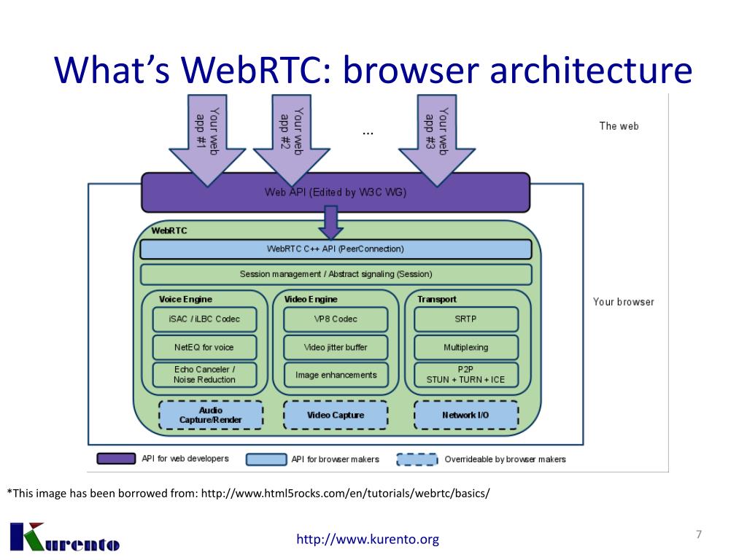The width and height of the screenshot is (747, 560).
Task: Click the slide title 'What's WebRTC: browser architecture'
Action: [373, 69]
